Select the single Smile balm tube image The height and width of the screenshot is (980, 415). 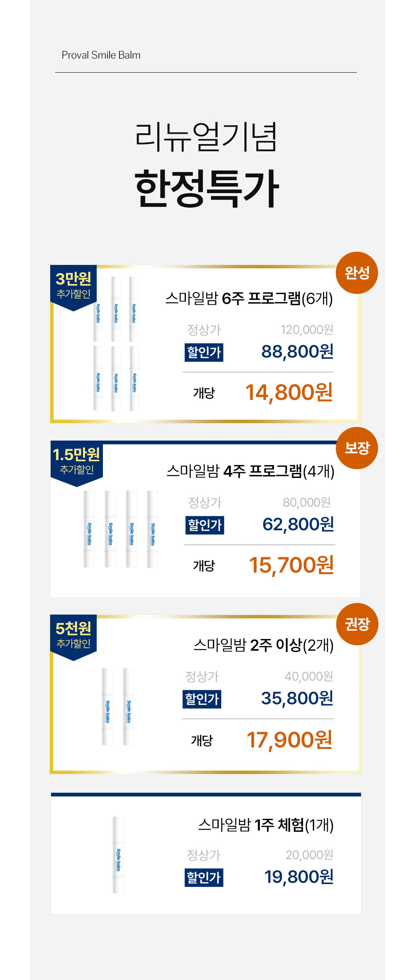pyautogui.click(x=118, y=855)
